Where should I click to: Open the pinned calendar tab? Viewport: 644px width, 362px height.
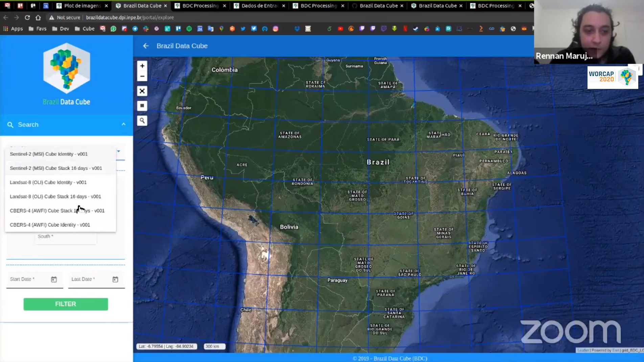point(46,6)
